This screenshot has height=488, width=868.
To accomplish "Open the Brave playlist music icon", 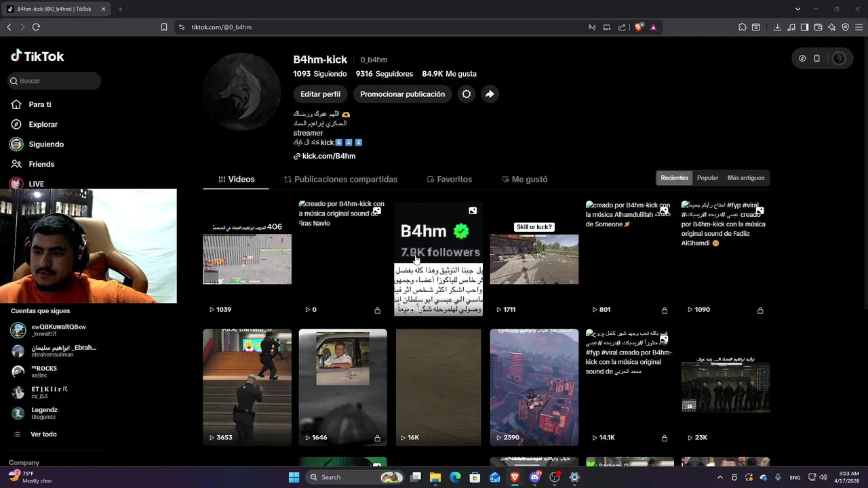I will click(x=791, y=27).
